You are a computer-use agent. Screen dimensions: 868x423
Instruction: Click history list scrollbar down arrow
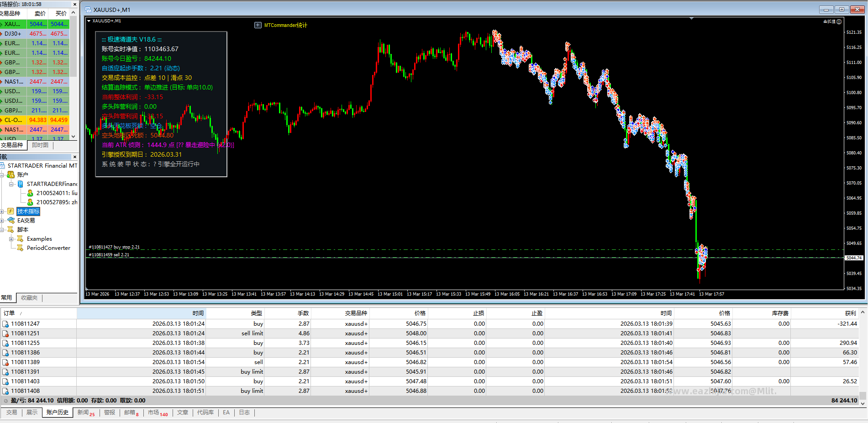coord(863,403)
